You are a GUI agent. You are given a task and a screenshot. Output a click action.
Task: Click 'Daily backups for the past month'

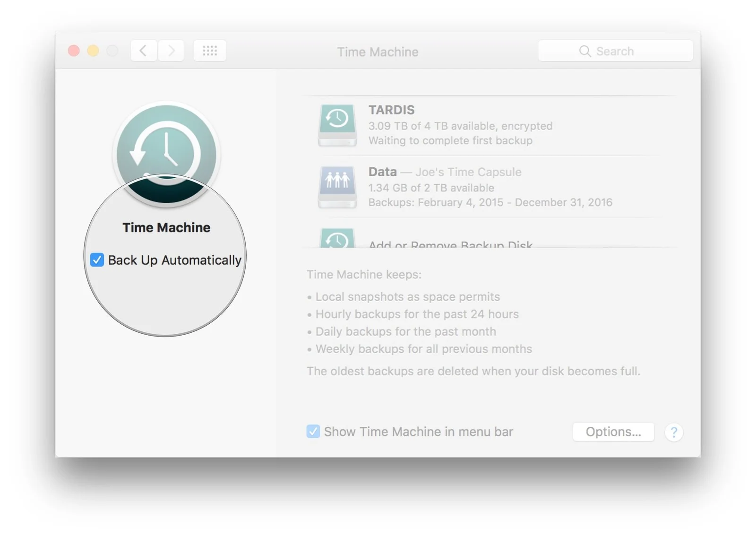pos(405,332)
